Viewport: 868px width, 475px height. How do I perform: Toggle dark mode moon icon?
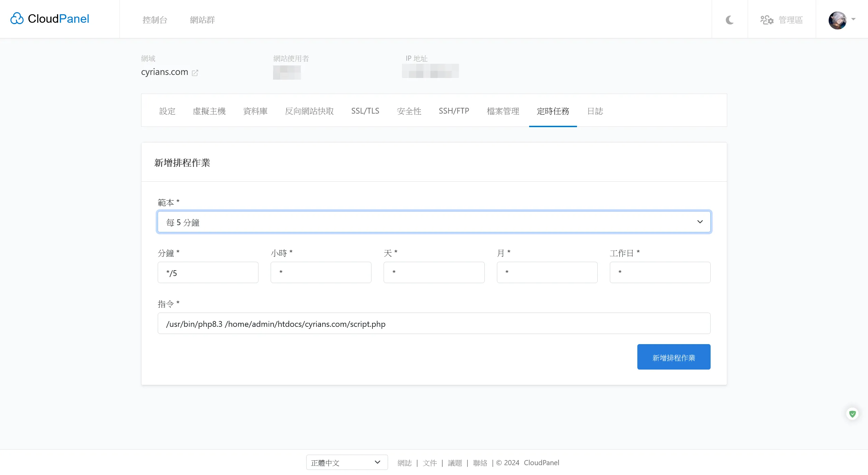730,20
